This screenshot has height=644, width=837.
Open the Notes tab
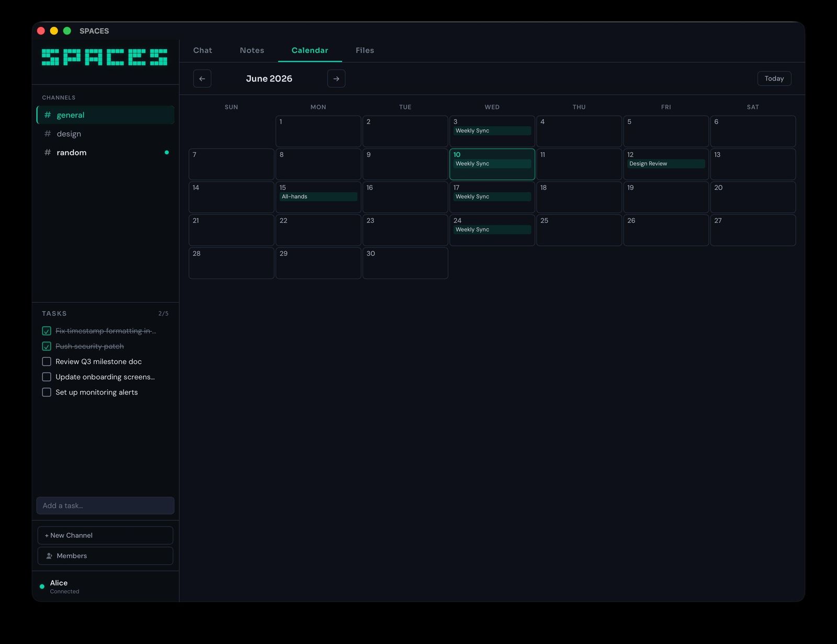coord(252,50)
